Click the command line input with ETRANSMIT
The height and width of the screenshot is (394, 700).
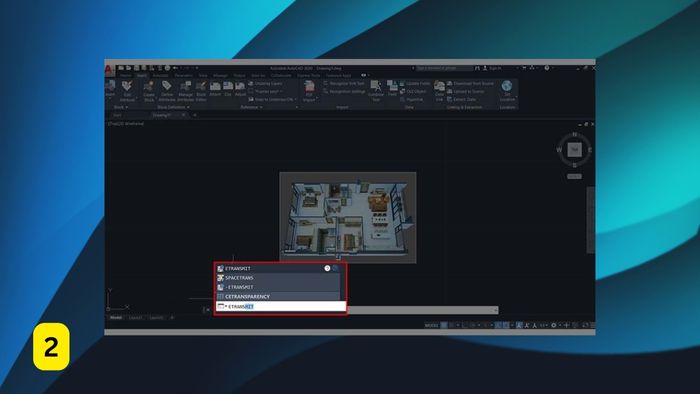pyautogui.click(x=281, y=307)
